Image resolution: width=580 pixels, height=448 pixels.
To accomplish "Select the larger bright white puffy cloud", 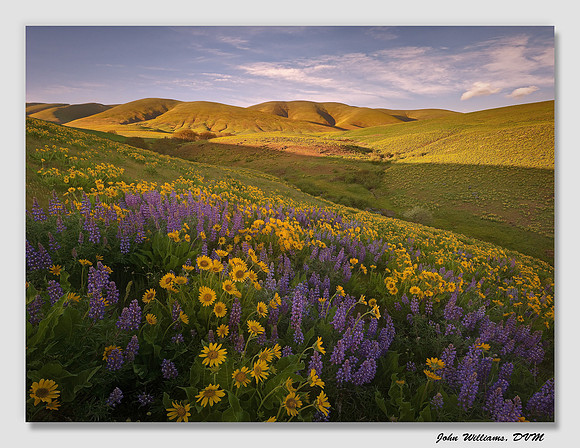I will (x=480, y=90).
